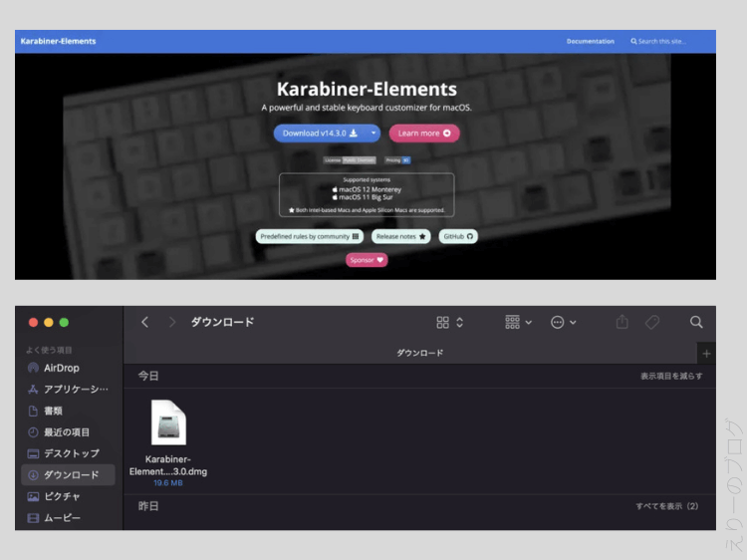The width and height of the screenshot is (747, 560).
Task: Select the Karabiner-Elements dmg file icon
Action: [168, 422]
